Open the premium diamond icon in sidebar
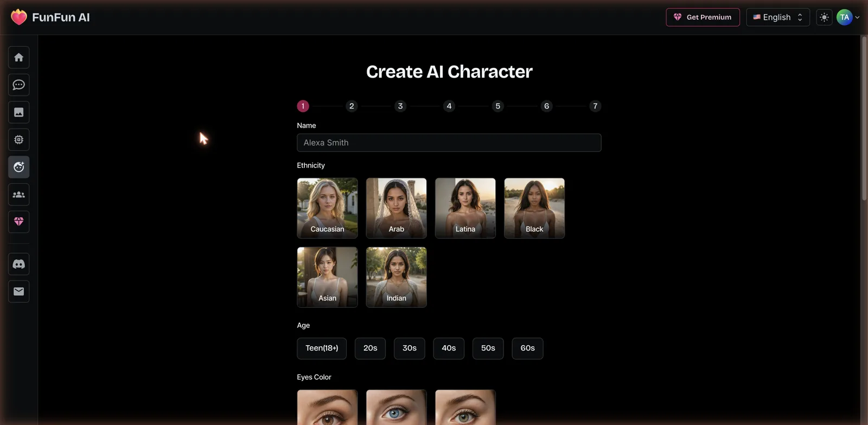The image size is (868, 425). (19, 221)
